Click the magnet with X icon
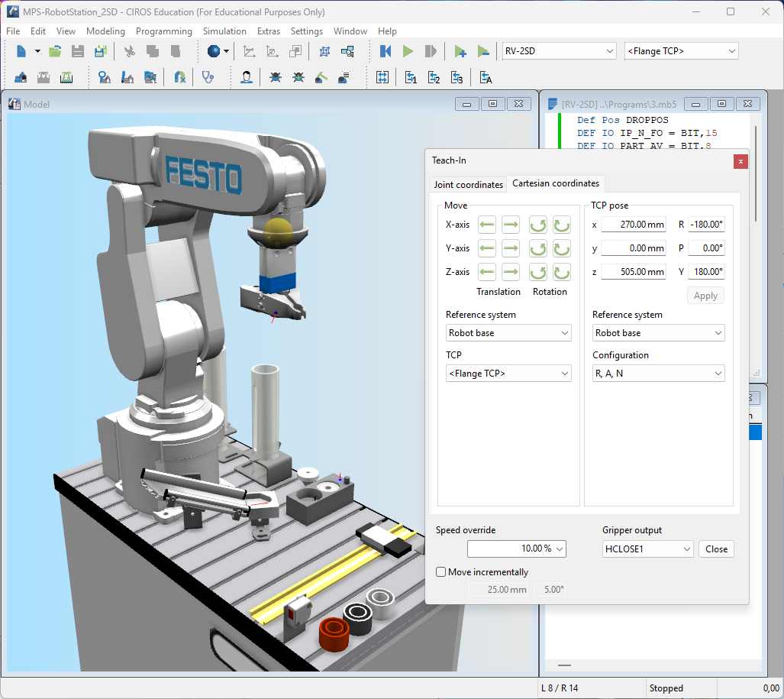Screen dimensions: 784x699 179,78
